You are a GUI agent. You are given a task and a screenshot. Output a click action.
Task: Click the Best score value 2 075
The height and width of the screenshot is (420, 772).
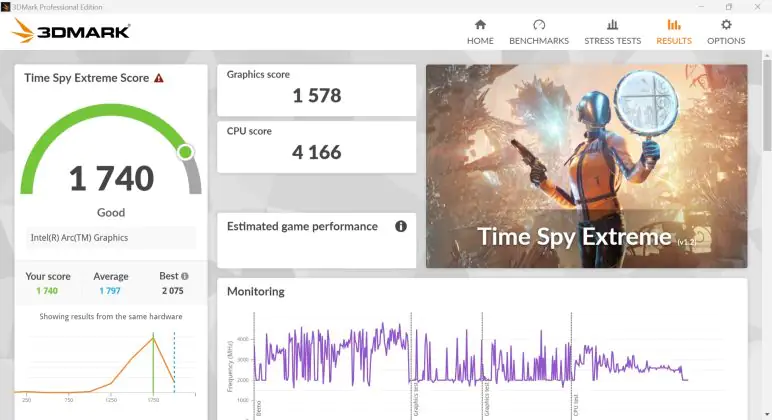click(173, 291)
